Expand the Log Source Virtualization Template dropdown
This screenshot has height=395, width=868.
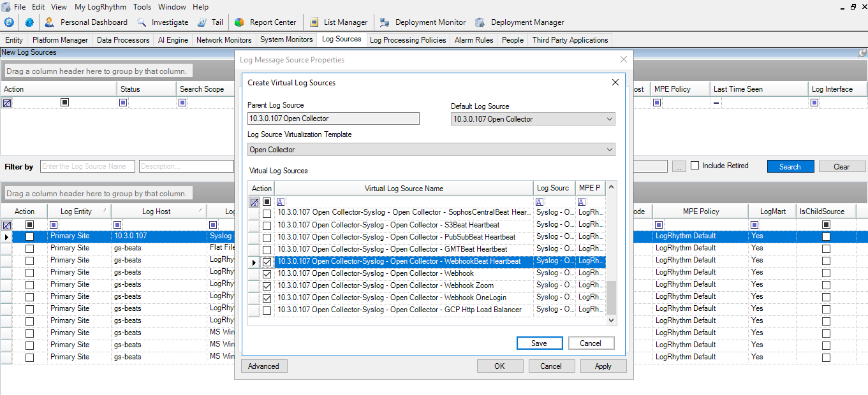point(609,150)
